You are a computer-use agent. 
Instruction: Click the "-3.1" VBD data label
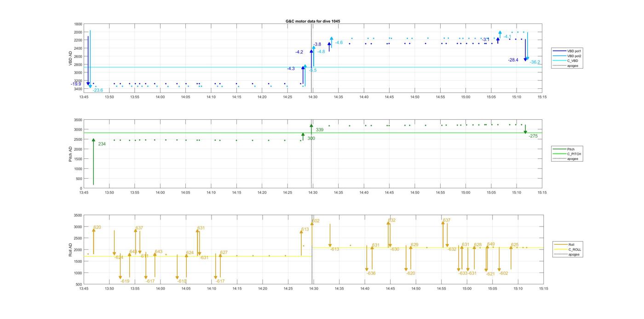pyautogui.click(x=486, y=40)
